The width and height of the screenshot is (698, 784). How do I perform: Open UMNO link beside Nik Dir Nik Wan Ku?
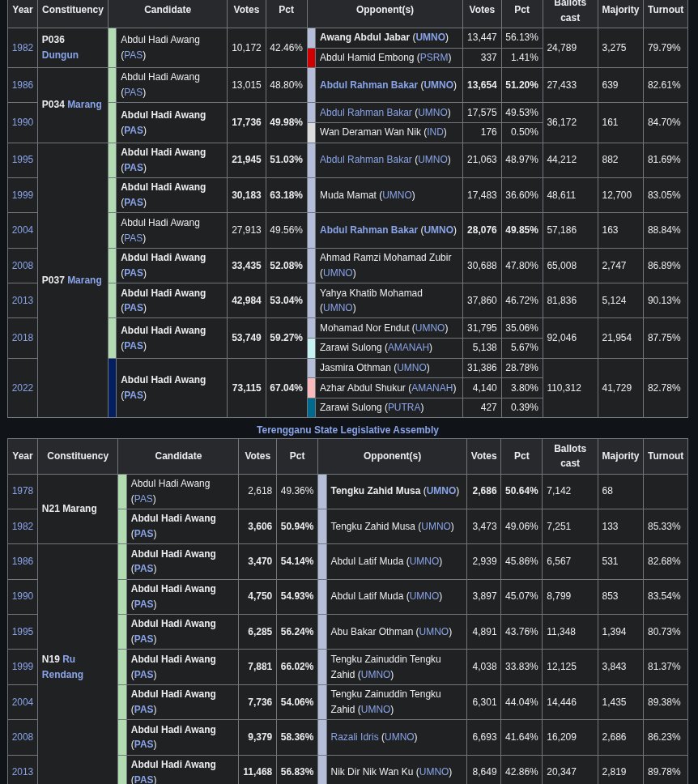pyautogui.click(x=433, y=772)
